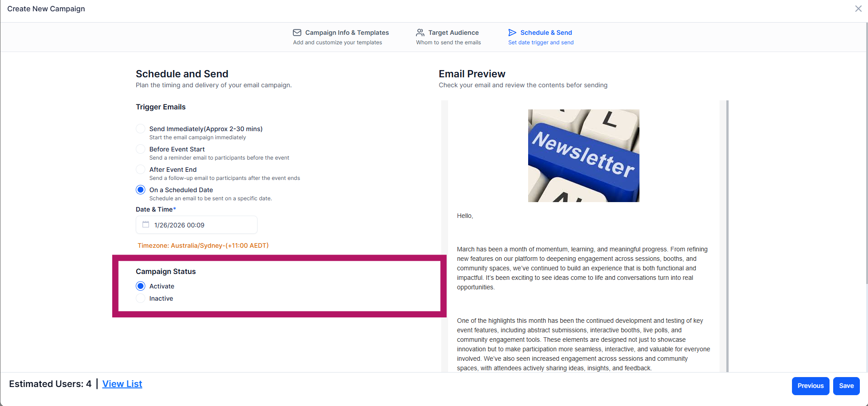Go to the Target Audience step

pos(448,37)
